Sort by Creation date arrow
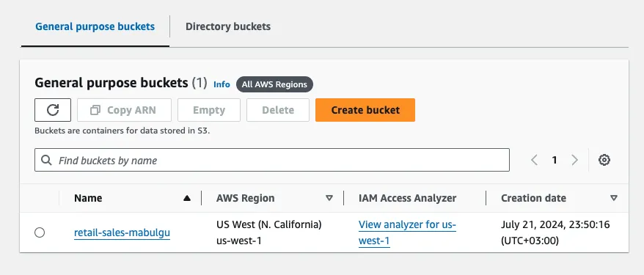The width and height of the screenshot is (644, 275). pyautogui.click(x=614, y=198)
